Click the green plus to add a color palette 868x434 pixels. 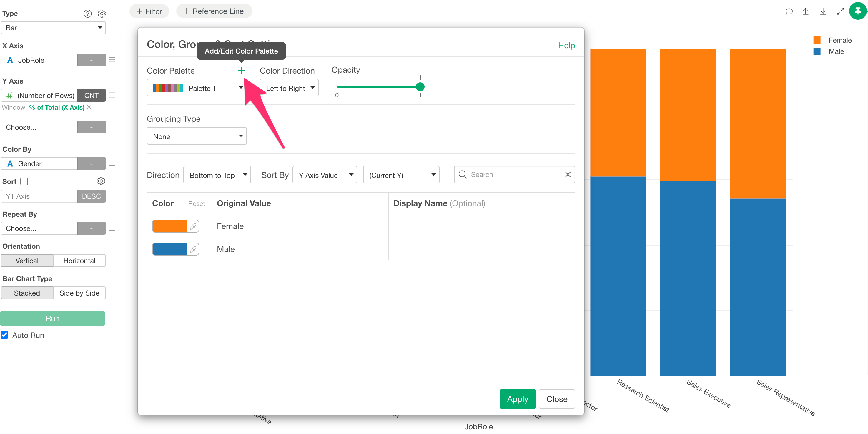coord(241,70)
